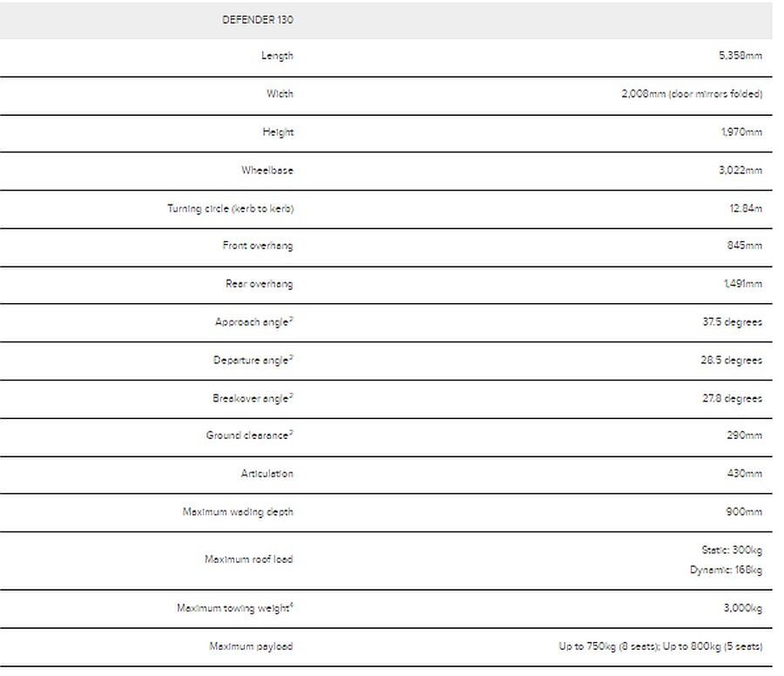Click the Maximum wading depth label
Viewport: 784px width, 676px height.
click(x=238, y=512)
